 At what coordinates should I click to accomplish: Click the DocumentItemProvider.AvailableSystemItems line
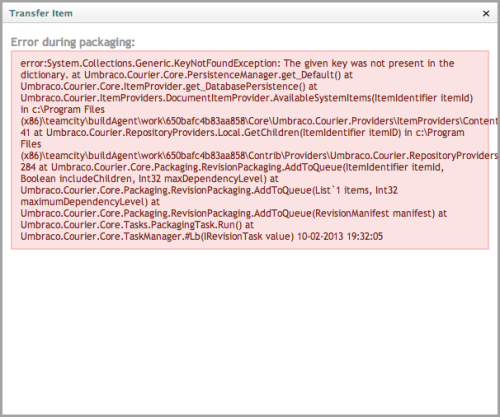pos(247,98)
